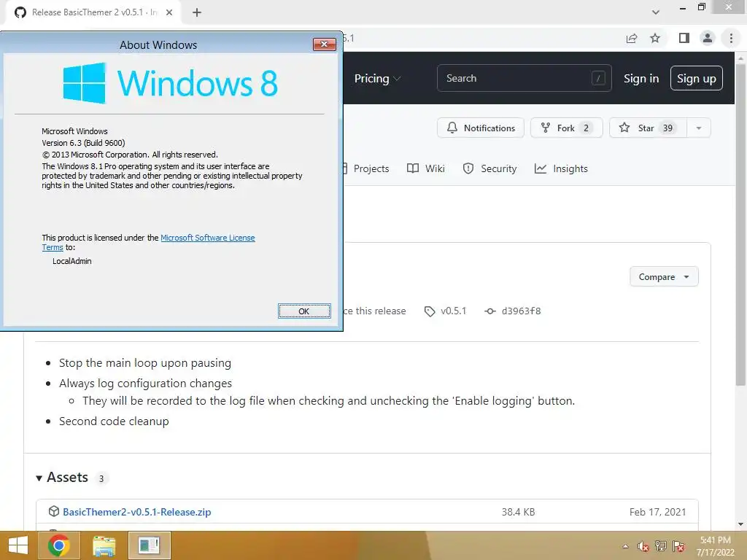
Task: Click the GitHub favicon in the browser tab
Action: point(20,12)
